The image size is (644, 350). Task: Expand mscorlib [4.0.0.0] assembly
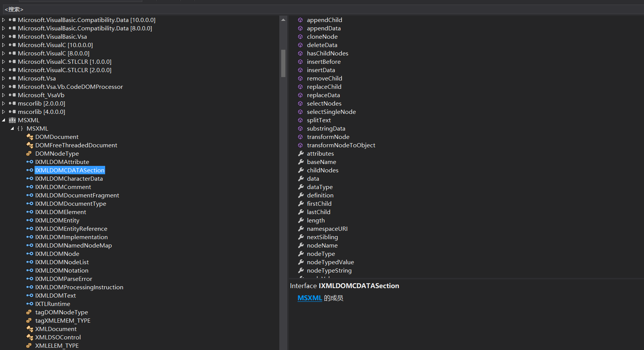[x=3, y=112]
